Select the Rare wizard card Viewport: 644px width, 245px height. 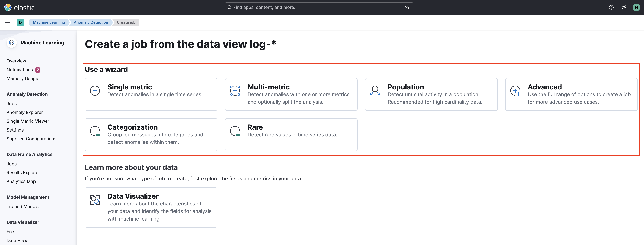click(x=291, y=135)
